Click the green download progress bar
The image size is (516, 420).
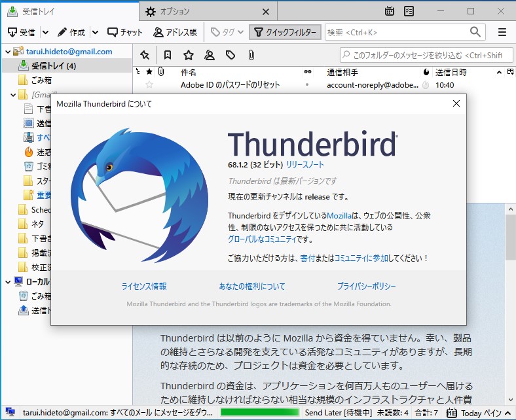(x=260, y=412)
